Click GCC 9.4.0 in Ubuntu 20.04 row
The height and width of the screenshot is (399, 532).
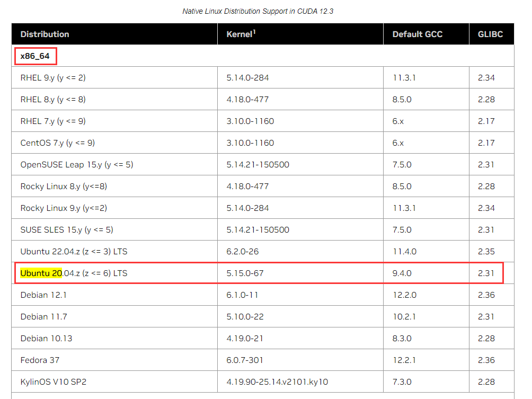[402, 273]
